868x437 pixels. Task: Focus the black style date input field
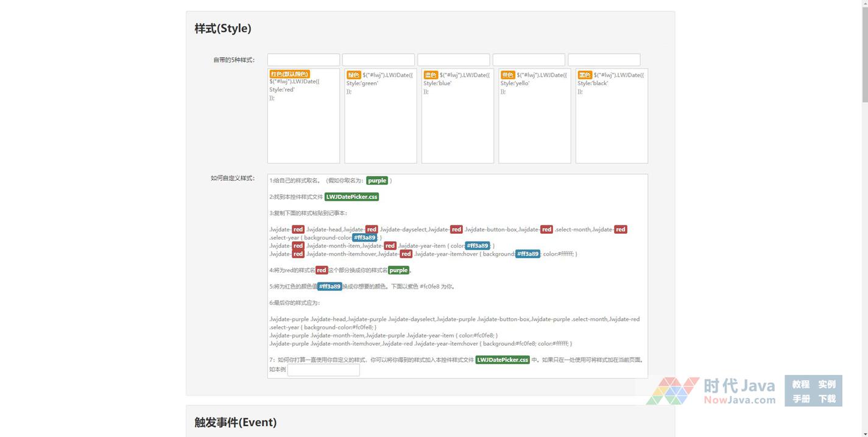pos(604,60)
